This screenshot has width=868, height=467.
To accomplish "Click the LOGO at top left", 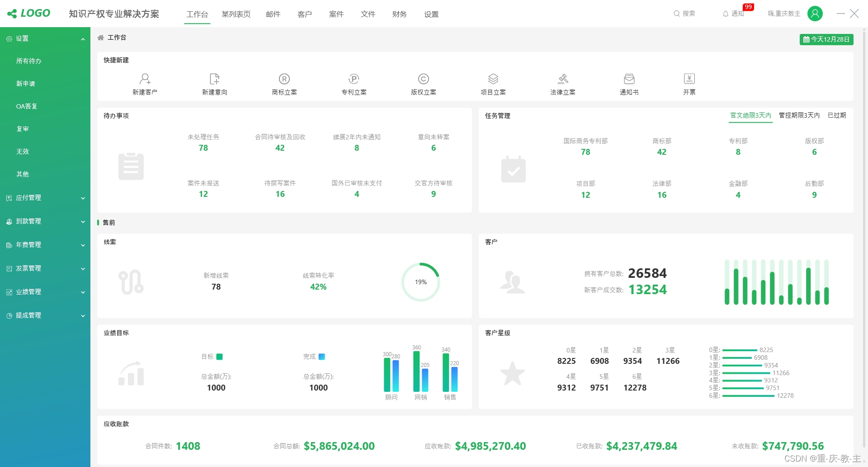I will click(x=28, y=13).
